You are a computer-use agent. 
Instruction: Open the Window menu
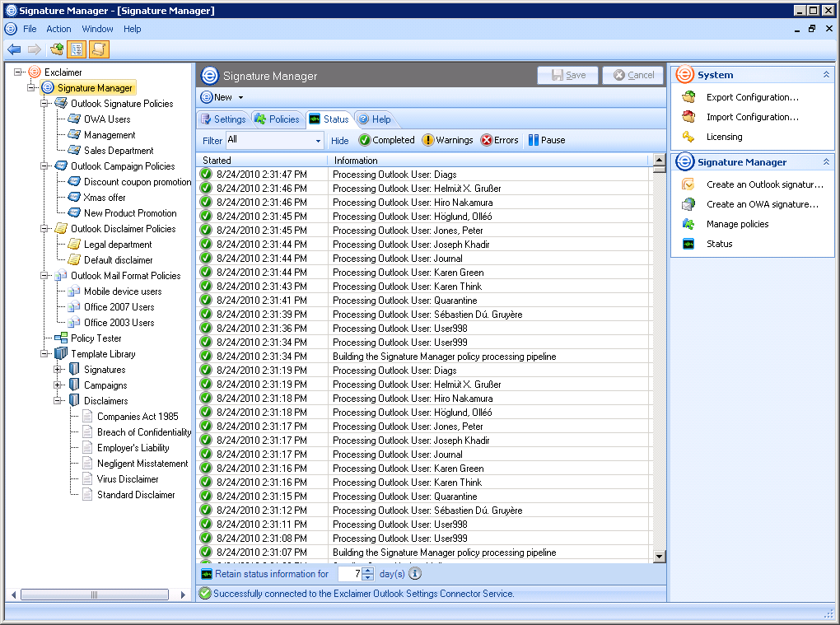pyautogui.click(x=97, y=29)
